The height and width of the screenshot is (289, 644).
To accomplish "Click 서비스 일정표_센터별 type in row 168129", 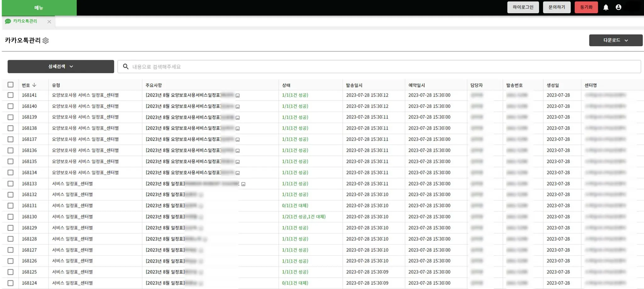I will [x=72, y=228].
